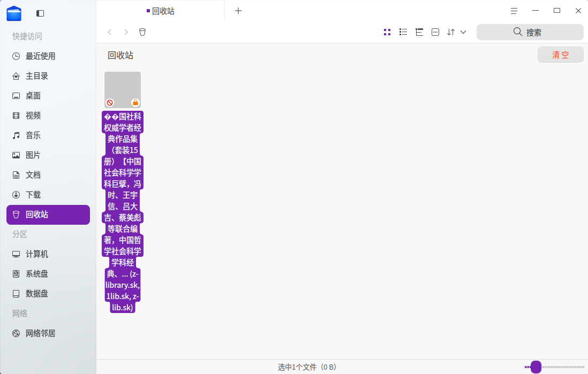Switch to list view
588x374 pixels.
[403, 32]
